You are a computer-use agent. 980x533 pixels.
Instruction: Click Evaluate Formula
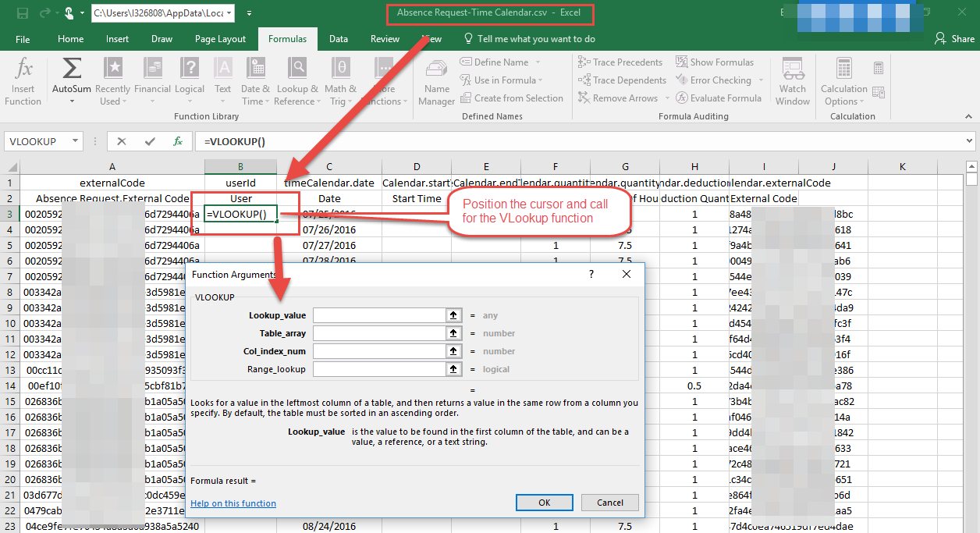719,98
